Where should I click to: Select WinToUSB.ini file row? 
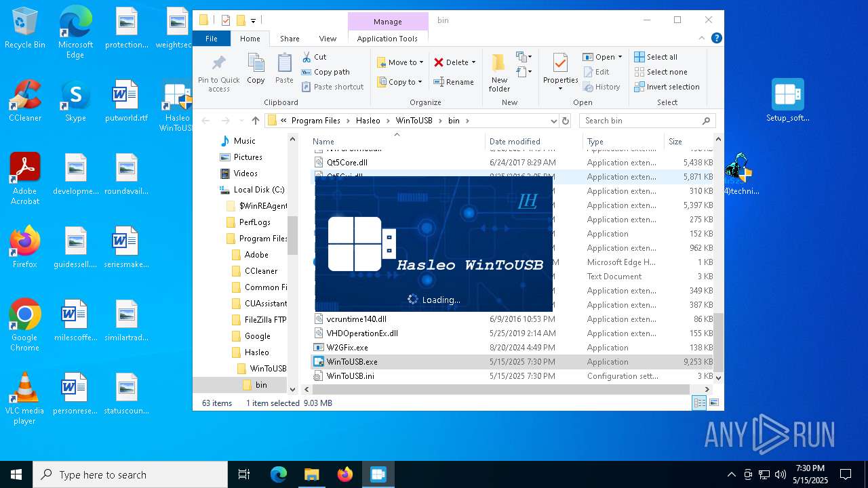[x=512, y=376]
